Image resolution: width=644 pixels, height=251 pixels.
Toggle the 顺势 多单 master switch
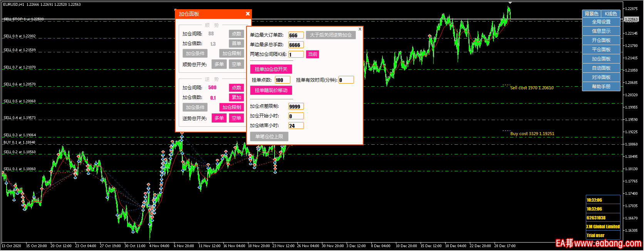point(219,64)
